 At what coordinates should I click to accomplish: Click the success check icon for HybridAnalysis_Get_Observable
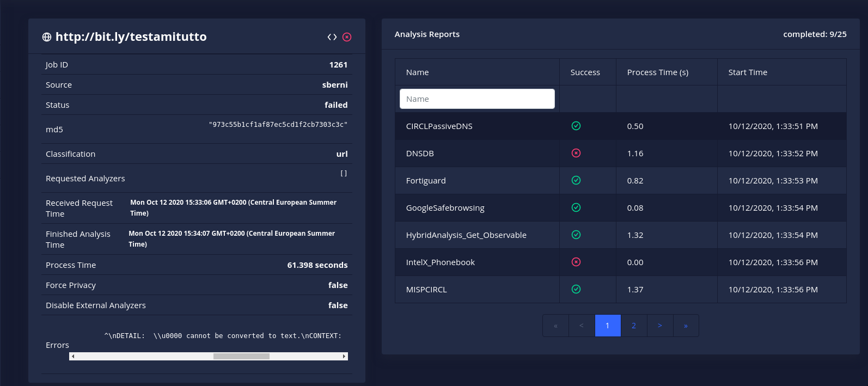click(576, 235)
